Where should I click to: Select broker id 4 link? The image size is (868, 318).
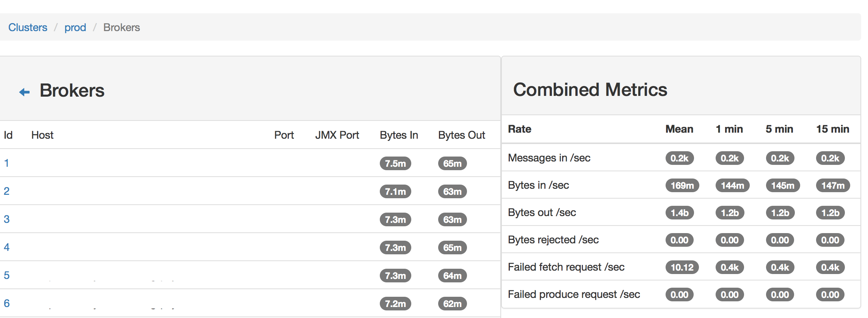[x=6, y=247]
